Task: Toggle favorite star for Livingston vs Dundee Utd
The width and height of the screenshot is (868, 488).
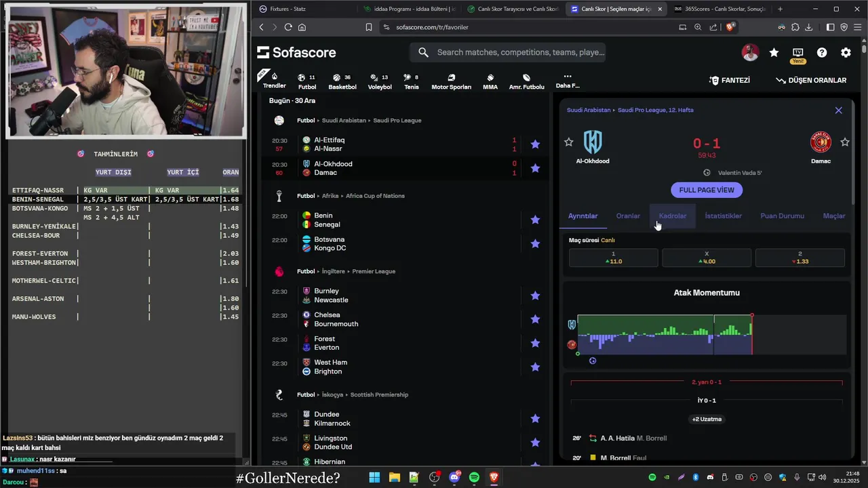Action: pos(535,443)
